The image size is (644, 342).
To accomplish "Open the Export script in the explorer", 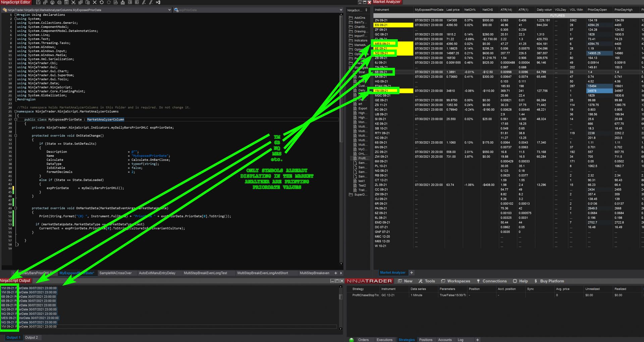I will (x=361, y=108).
